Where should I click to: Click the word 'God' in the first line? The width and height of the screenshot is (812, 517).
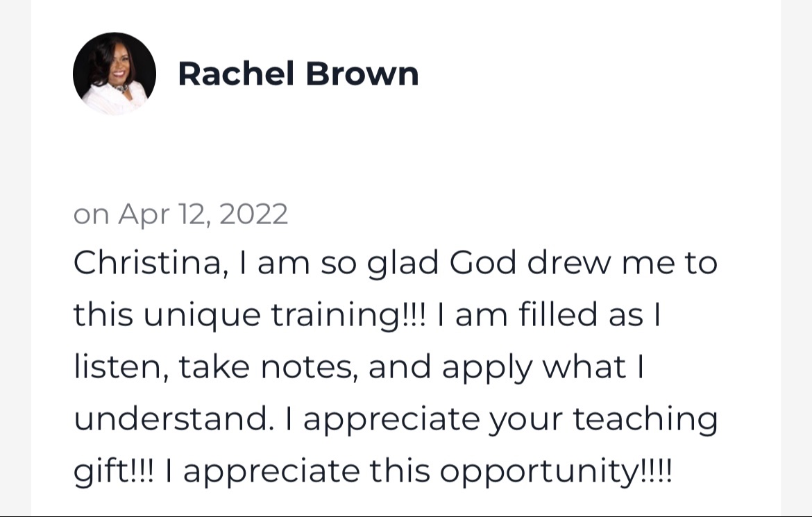(x=482, y=262)
